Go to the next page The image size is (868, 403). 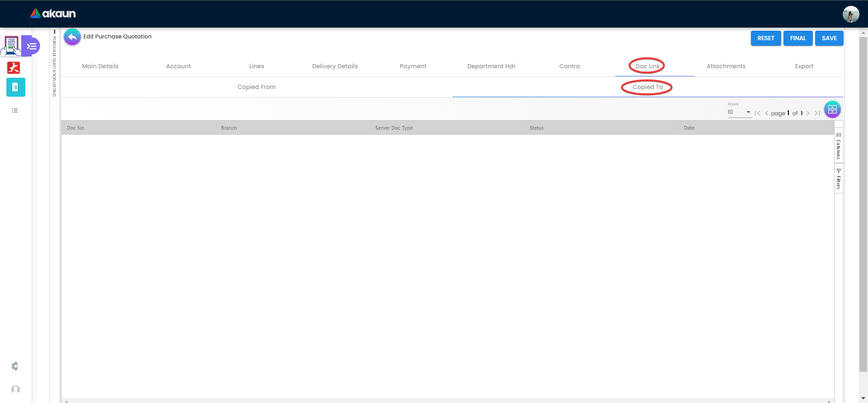(808, 113)
